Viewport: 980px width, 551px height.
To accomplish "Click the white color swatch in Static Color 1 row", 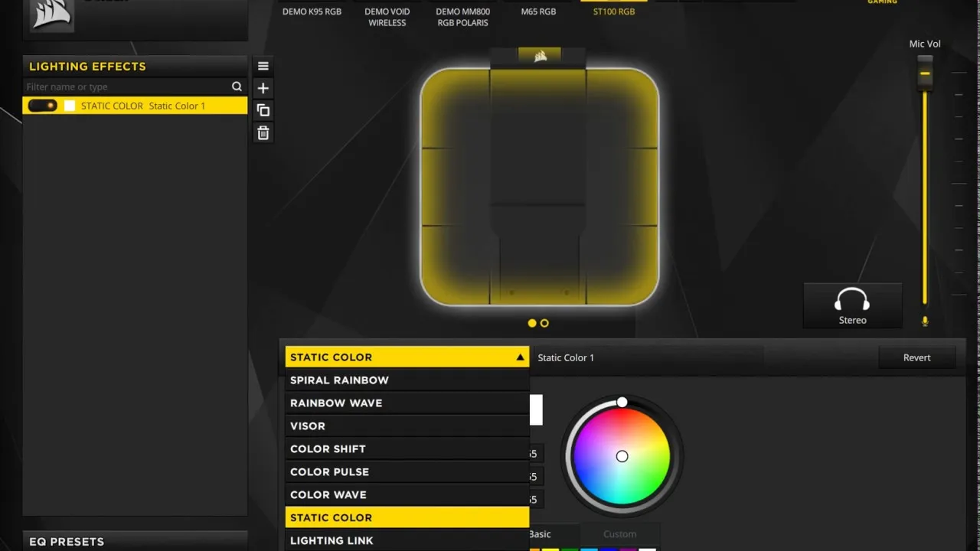I will click(x=70, y=106).
